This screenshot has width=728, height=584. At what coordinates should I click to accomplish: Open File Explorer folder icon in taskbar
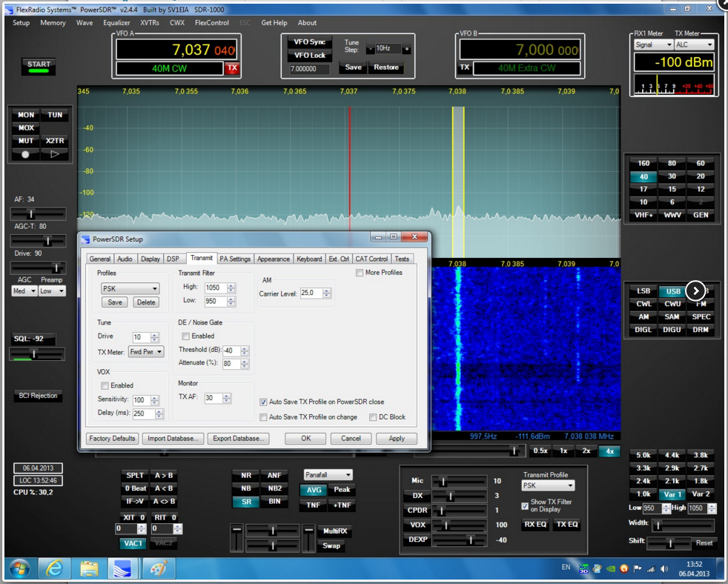pos(89,569)
